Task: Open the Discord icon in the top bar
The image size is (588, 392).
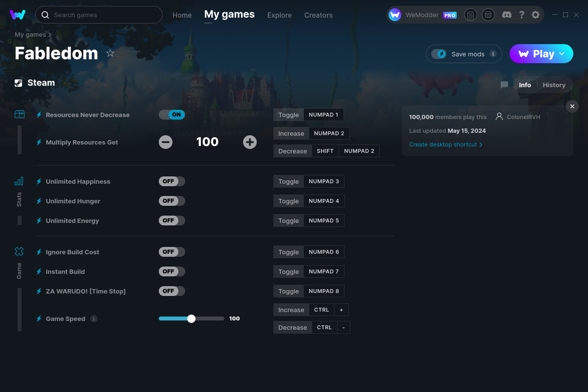Action: click(x=507, y=15)
